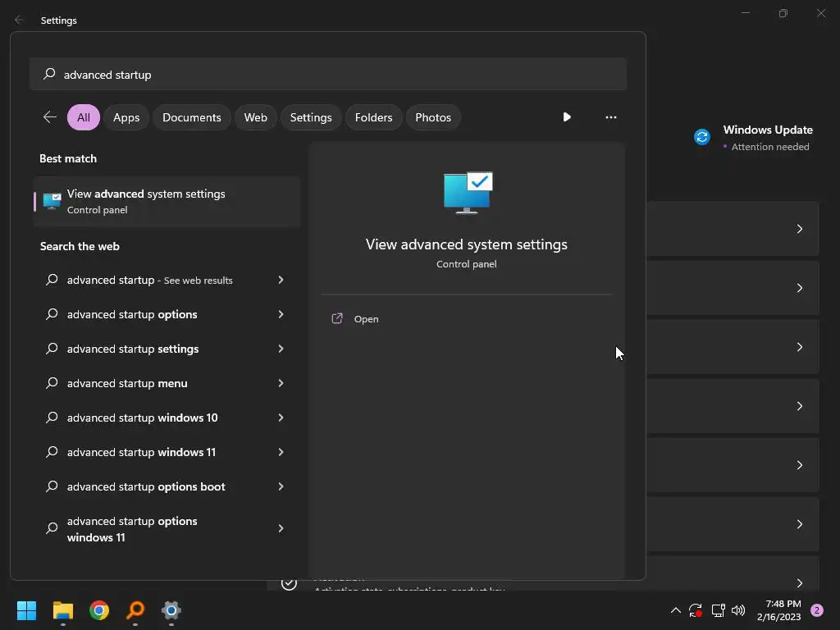Screen dimensions: 840x630
Task: Select advanced startup See web results
Action: [x=166, y=280]
